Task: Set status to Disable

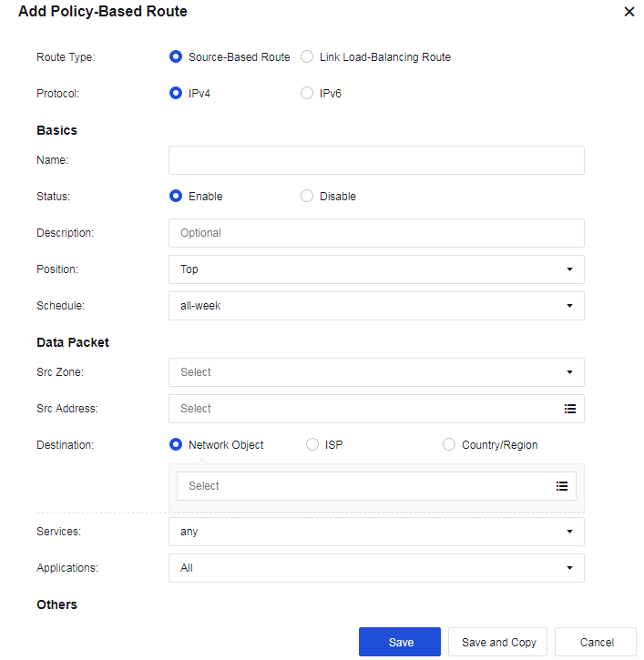Action: pos(307,196)
